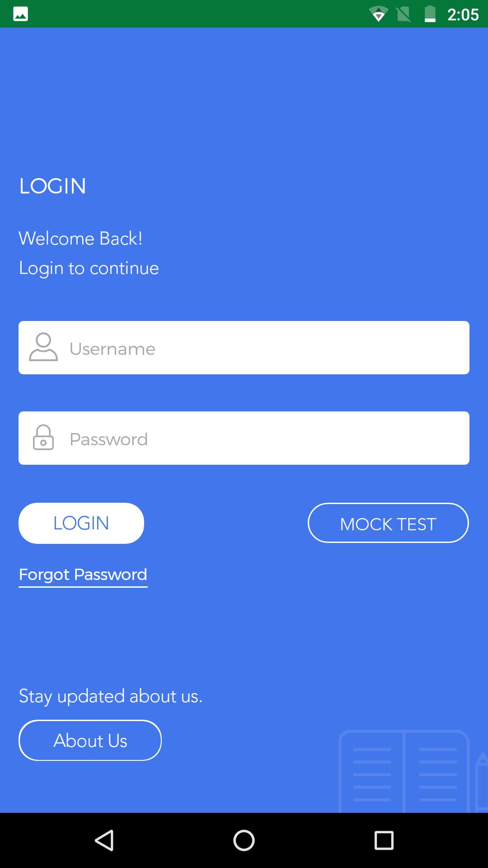The width and height of the screenshot is (488, 868).
Task: Tap the open book illustration icon
Action: [x=404, y=771]
